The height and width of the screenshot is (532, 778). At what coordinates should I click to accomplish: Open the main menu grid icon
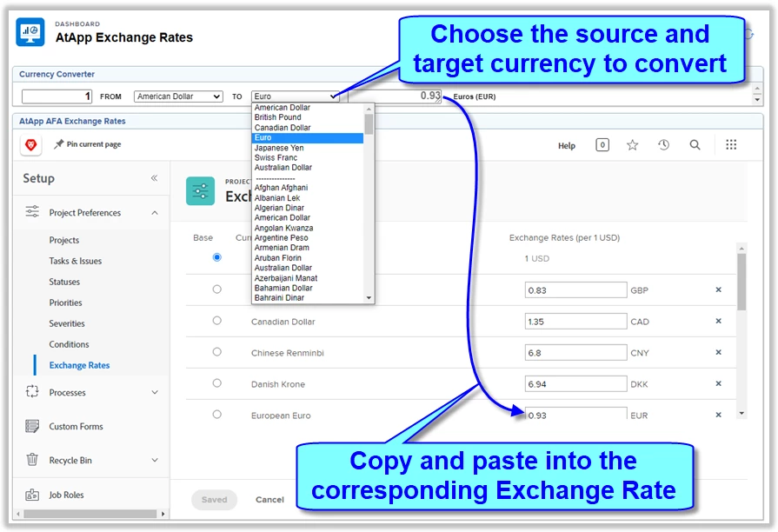click(731, 144)
